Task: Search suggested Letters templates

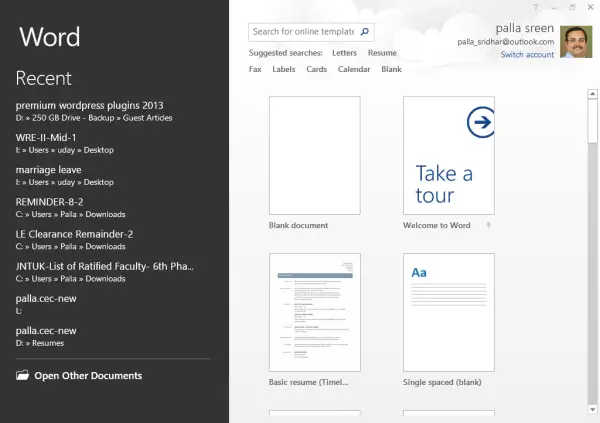Action: [x=344, y=53]
